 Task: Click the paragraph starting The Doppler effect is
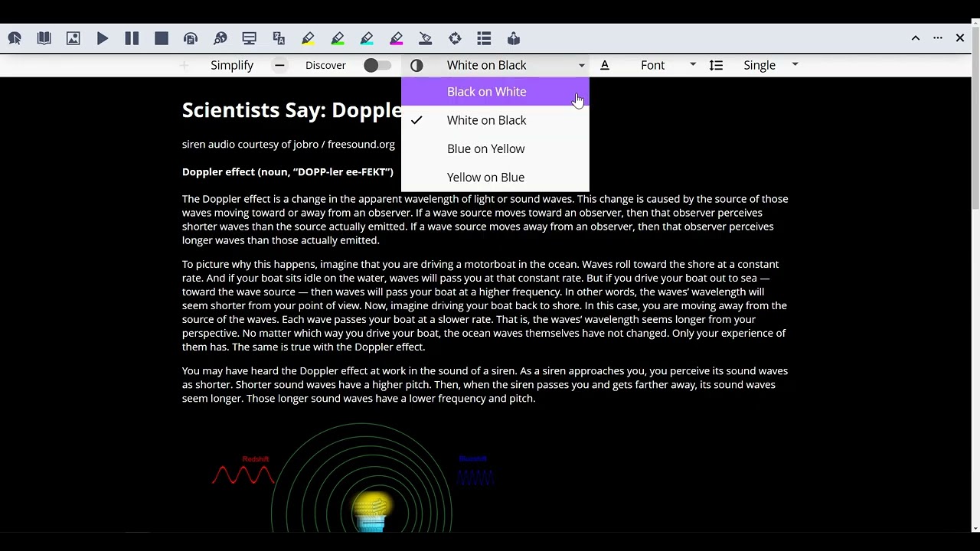[485, 220]
